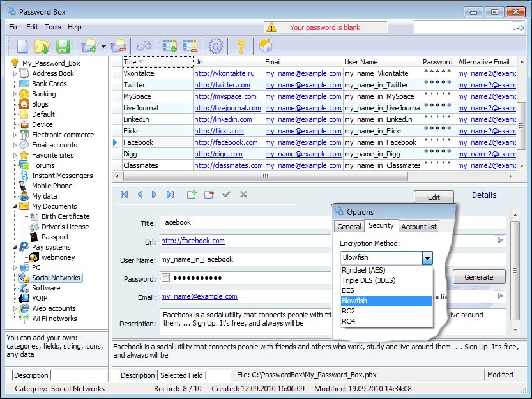Click the add category folder icon
The height and width of the screenshot is (399, 532).
[x=89, y=46]
